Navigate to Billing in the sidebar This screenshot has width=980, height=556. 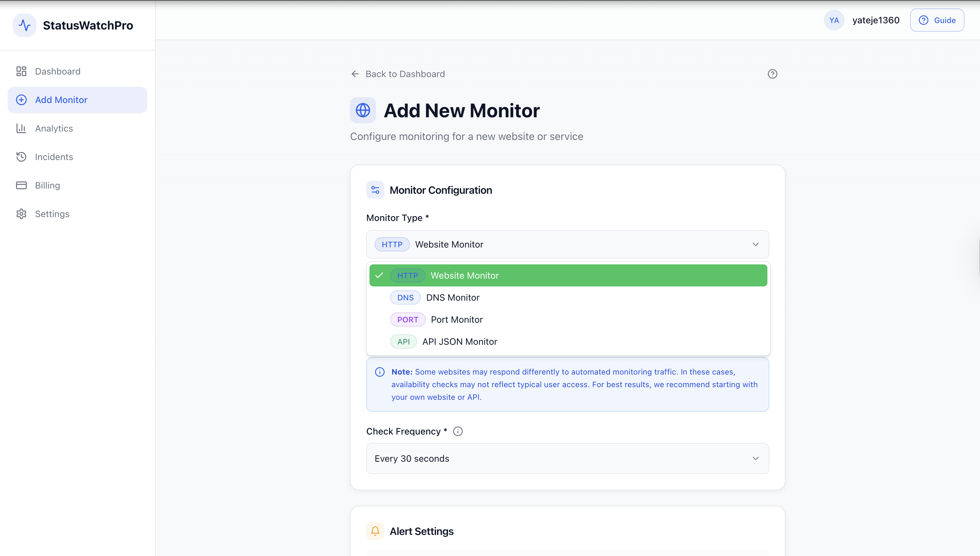[47, 186]
